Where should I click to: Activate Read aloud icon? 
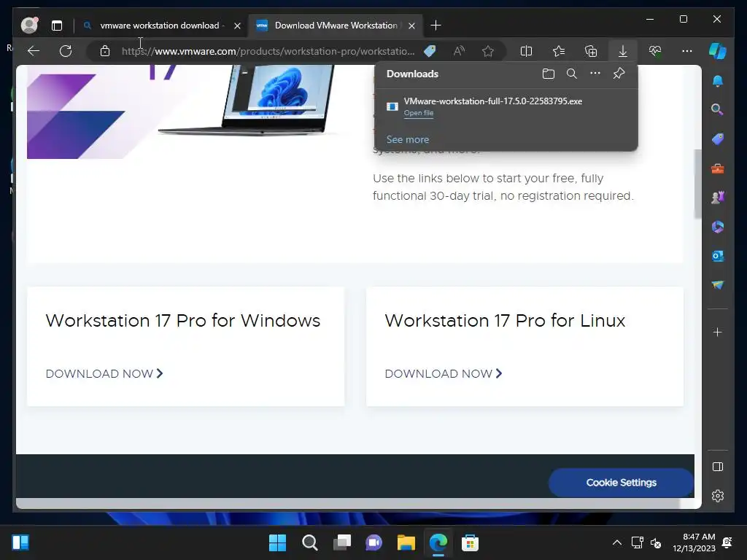click(x=459, y=51)
